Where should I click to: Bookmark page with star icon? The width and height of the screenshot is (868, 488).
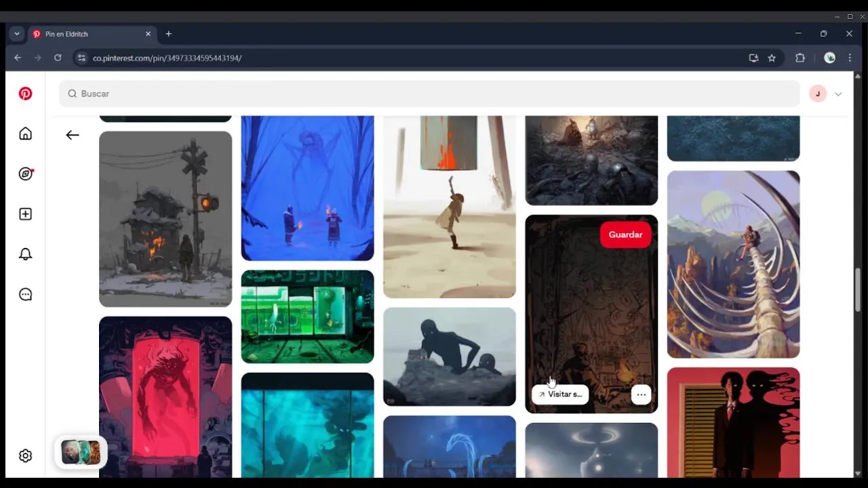tap(772, 58)
